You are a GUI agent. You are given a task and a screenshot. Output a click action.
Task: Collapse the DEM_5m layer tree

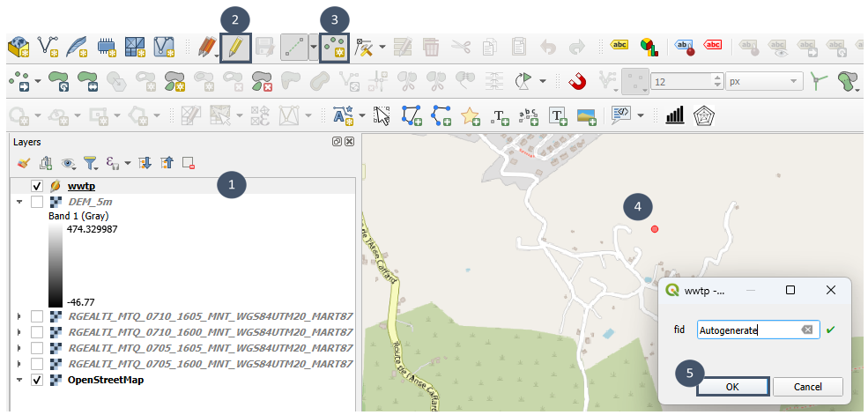click(19, 202)
